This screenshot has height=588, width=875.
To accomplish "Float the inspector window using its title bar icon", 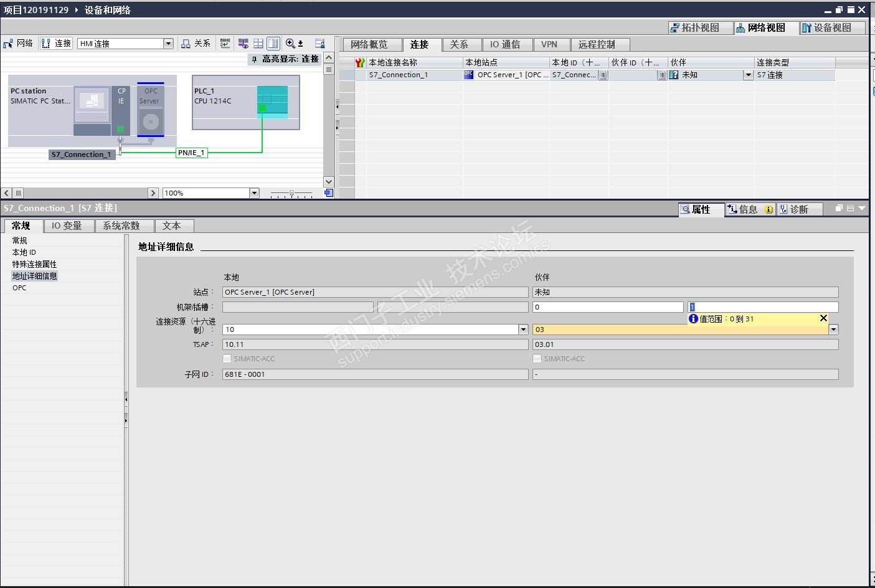I will pyautogui.click(x=839, y=209).
